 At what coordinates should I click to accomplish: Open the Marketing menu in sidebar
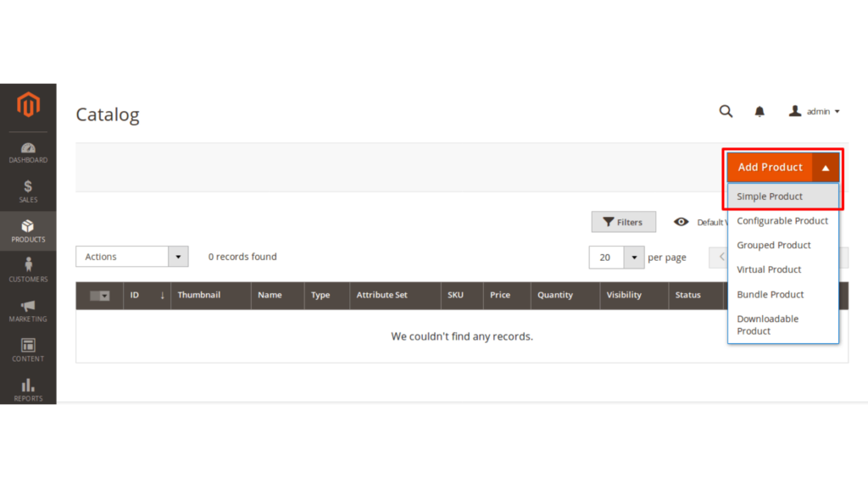pos(28,312)
